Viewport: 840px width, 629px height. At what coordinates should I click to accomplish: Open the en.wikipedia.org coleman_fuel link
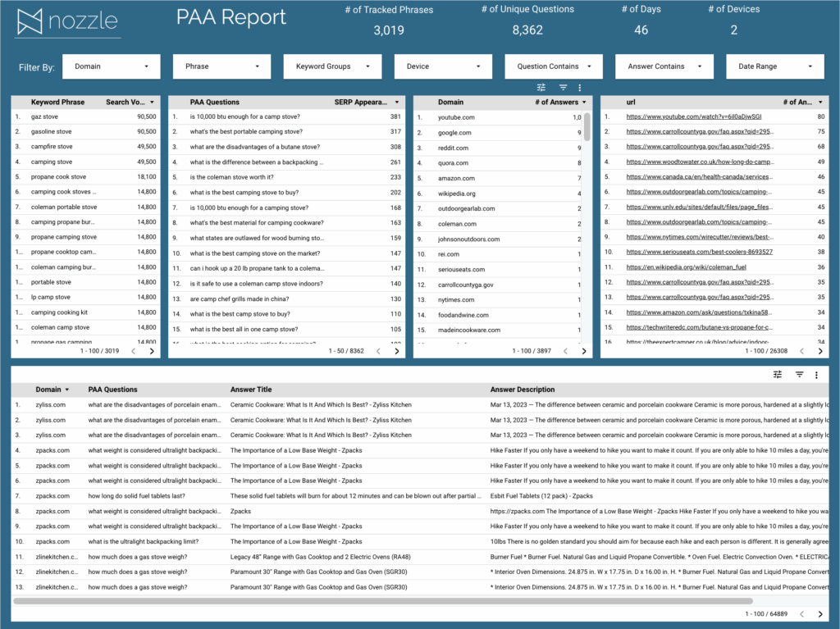point(686,267)
